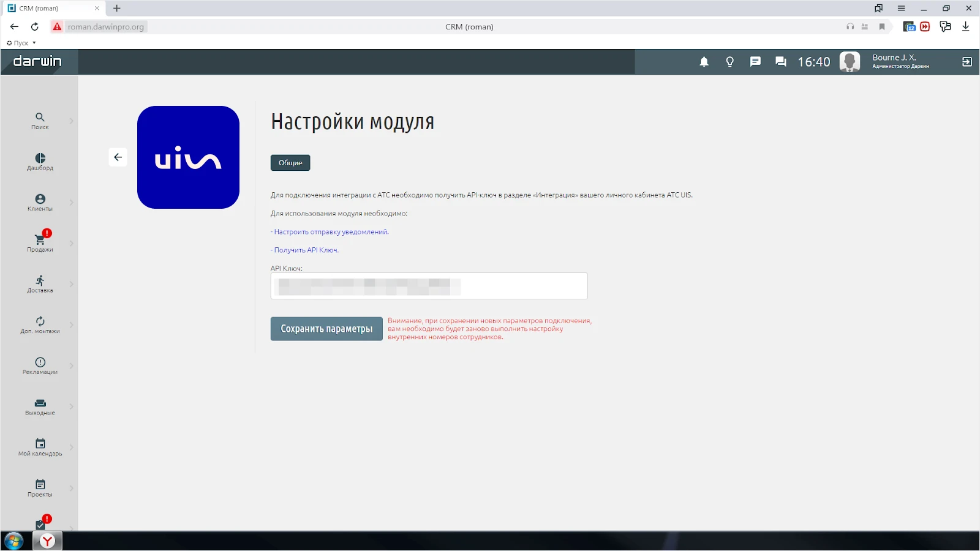The width and height of the screenshot is (980, 551).
Task: Reload the page with refresh icon
Action: tap(35, 26)
